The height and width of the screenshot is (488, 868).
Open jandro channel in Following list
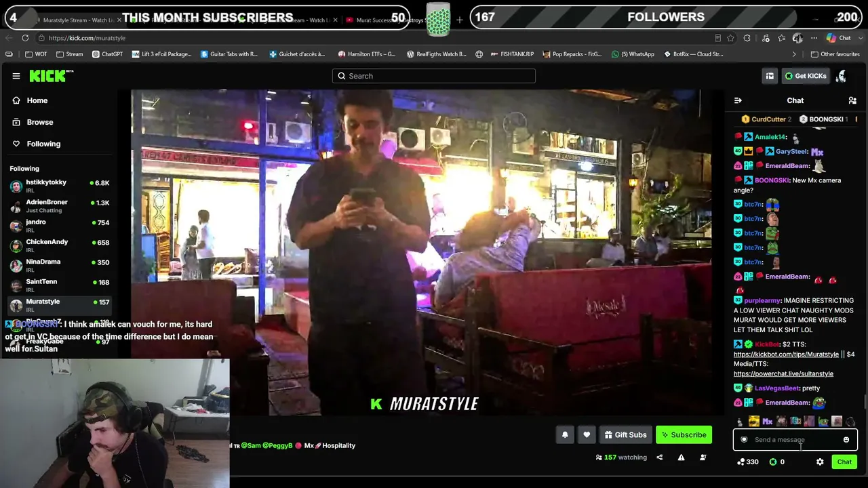pos(60,226)
